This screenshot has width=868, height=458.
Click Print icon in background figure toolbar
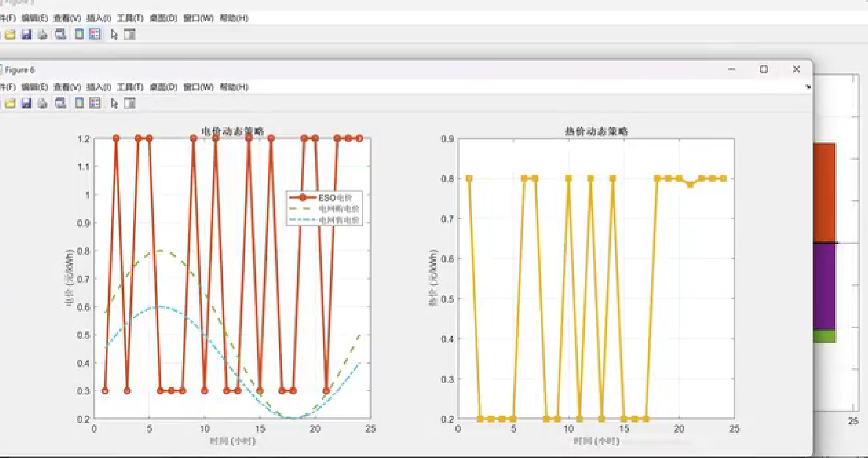[x=43, y=35]
